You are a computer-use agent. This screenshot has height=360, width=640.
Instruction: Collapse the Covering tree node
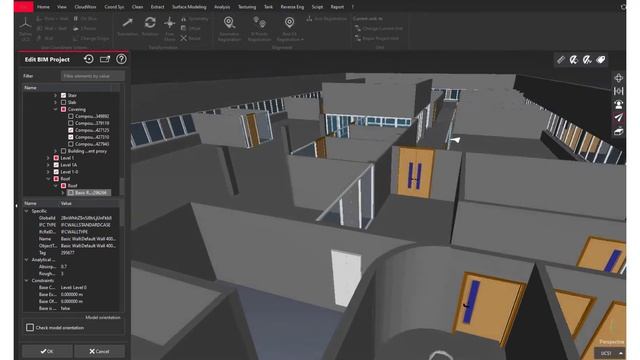tap(56, 109)
